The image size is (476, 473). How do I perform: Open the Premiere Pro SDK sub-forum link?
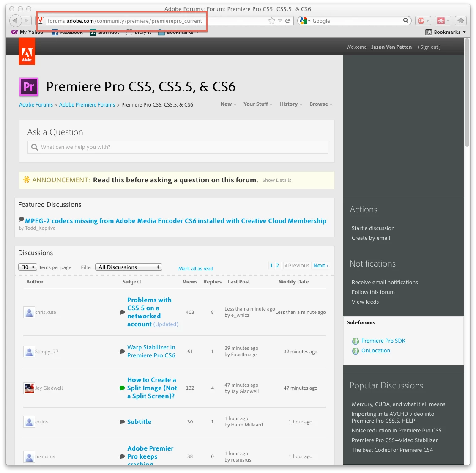(x=383, y=341)
